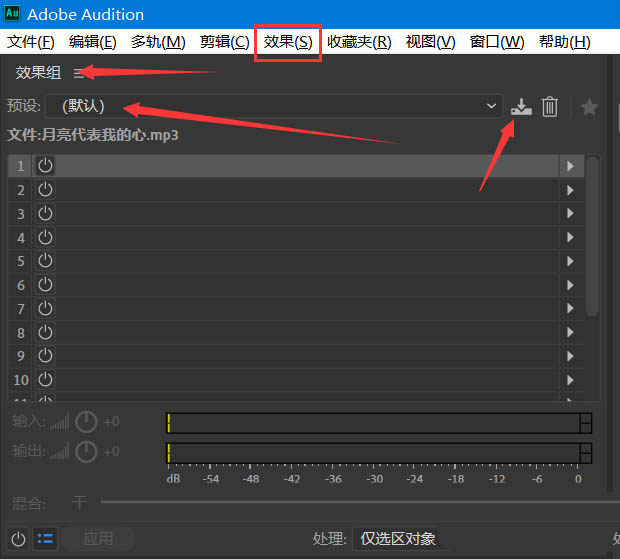Select effect slot row 5
620x559 pixels.
coord(296,261)
